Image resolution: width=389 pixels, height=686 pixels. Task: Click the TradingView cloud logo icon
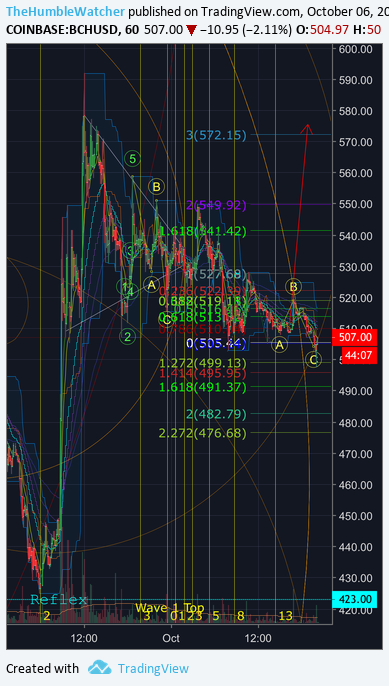tap(99, 668)
